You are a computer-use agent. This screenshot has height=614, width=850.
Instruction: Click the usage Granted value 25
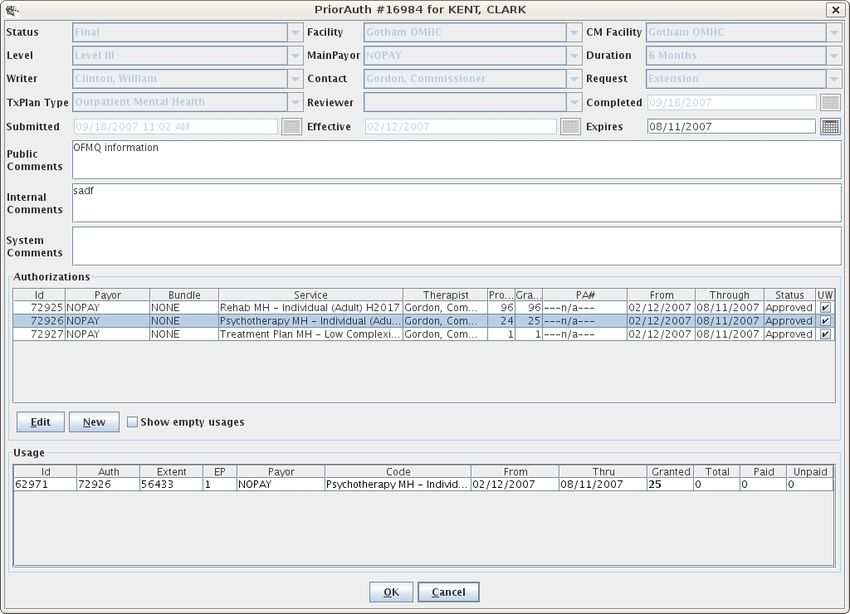tap(671, 484)
